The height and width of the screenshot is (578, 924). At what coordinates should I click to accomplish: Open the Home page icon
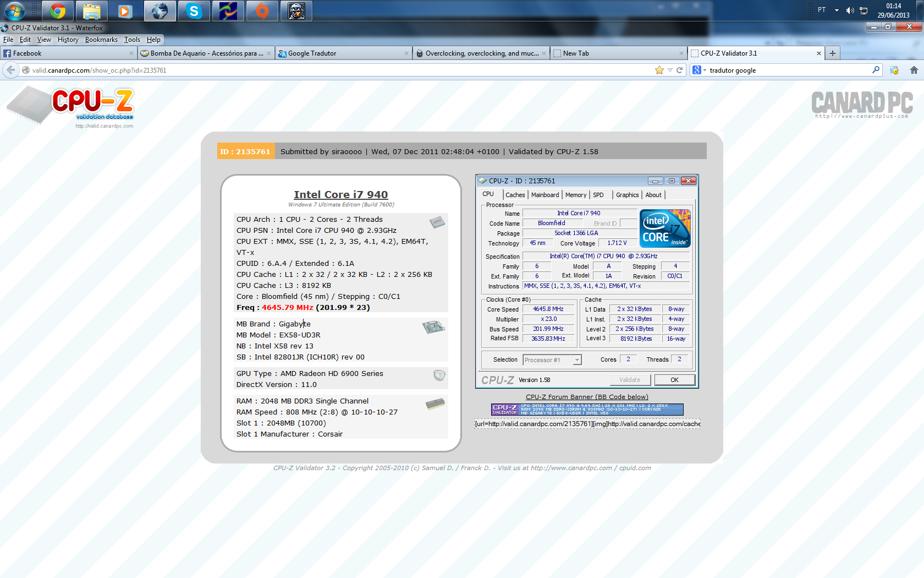coord(914,70)
